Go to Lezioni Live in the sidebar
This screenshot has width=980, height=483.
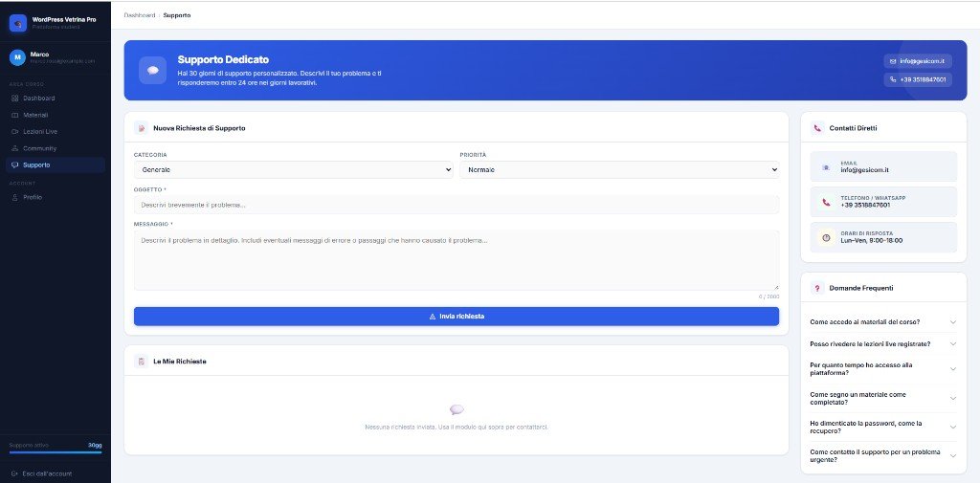[56, 132]
